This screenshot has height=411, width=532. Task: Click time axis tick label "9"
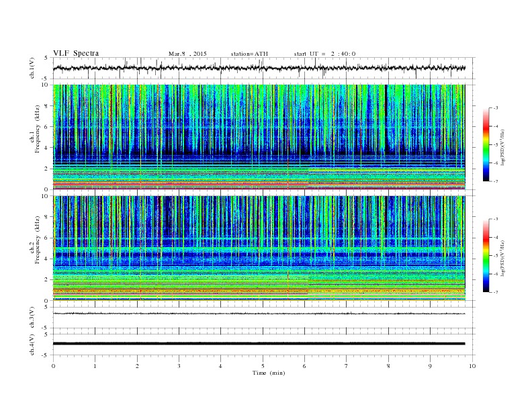[x=431, y=366]
